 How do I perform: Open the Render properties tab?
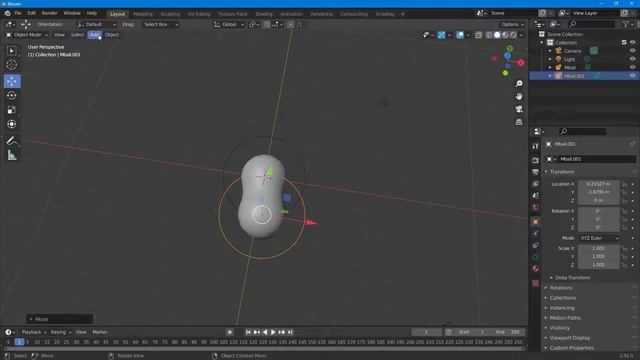[x=536, y=160]
